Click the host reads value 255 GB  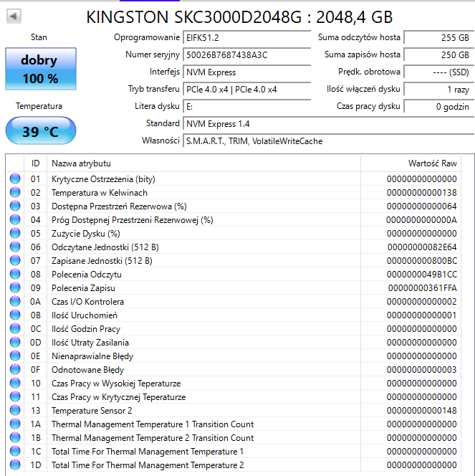tap(439, 38)
